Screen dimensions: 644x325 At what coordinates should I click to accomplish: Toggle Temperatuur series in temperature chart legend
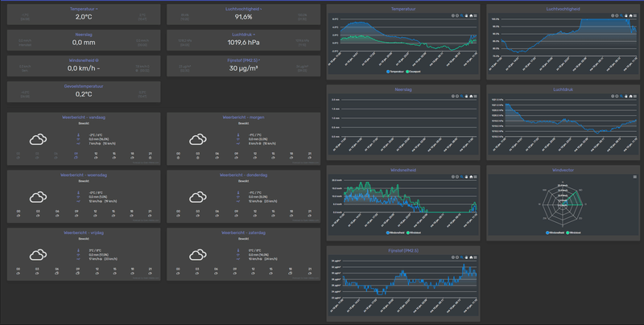point(395,72)
